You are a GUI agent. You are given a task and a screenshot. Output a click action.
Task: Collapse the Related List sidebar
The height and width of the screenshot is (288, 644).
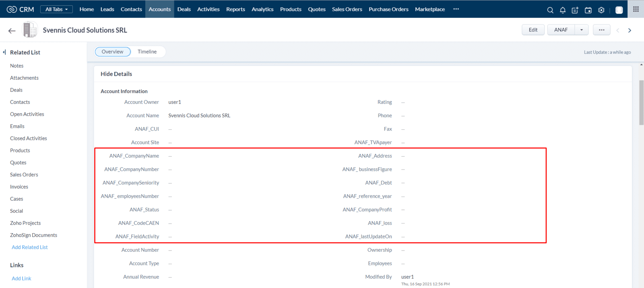[4, 52]
